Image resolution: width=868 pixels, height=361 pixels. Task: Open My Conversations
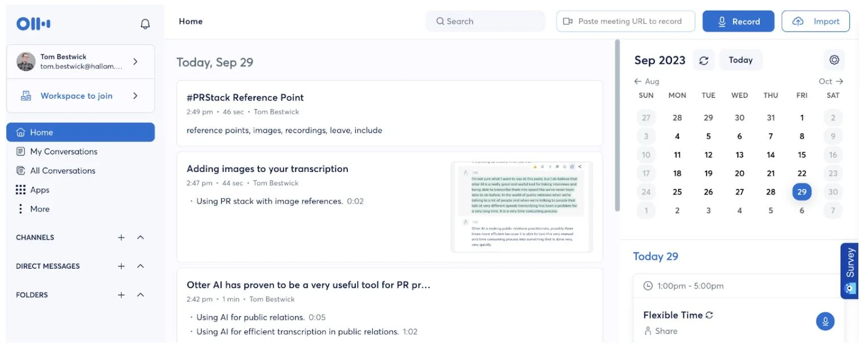(63, 151)
